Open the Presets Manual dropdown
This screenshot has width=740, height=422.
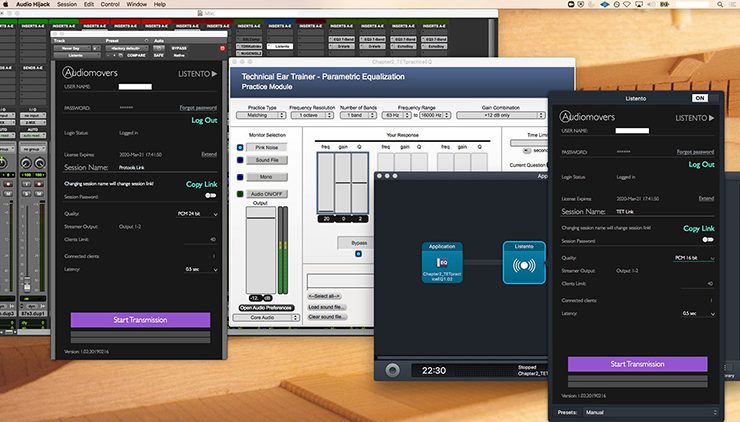[650, 411]
